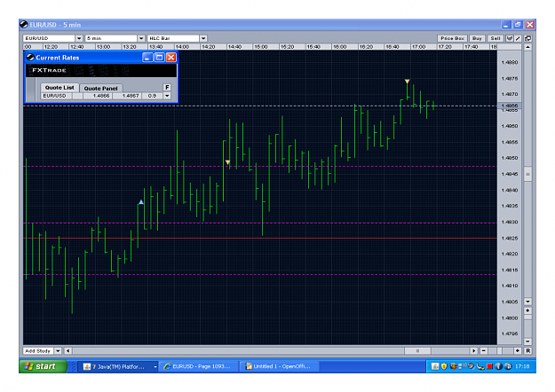Switch to Untitled 1 OpenOffice taskbar button
Image resolution: width=555 pixels, height=392 pixels.
280,366
